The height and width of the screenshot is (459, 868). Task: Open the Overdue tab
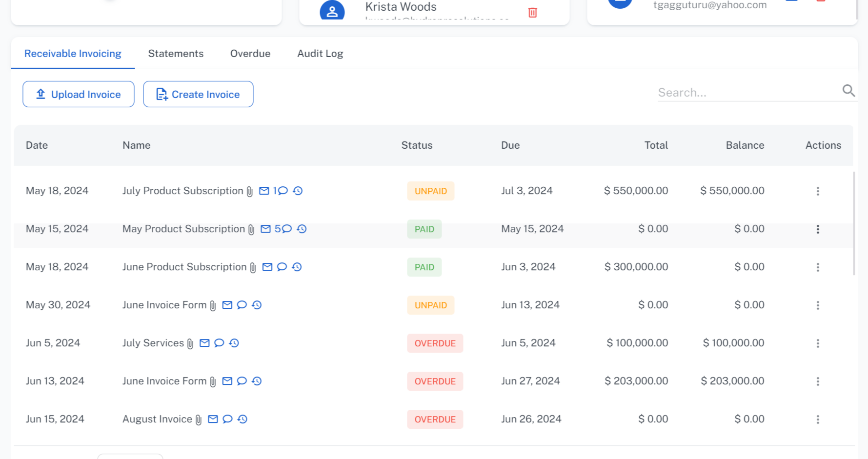pyautogui.click(x=250, y=54)
